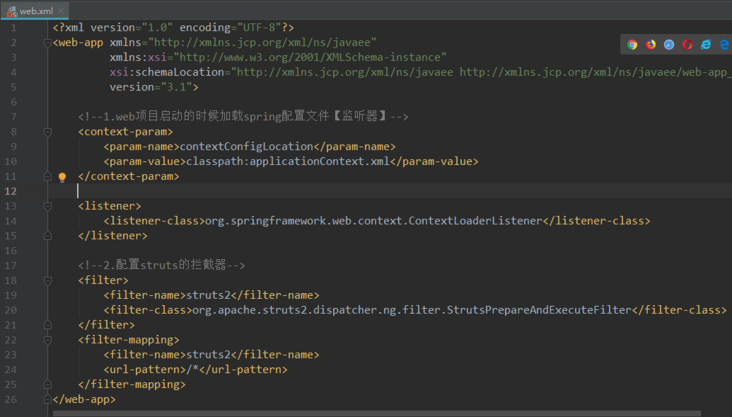
Task: Open preview in Chrome browser icon
Action: point(632,44)
